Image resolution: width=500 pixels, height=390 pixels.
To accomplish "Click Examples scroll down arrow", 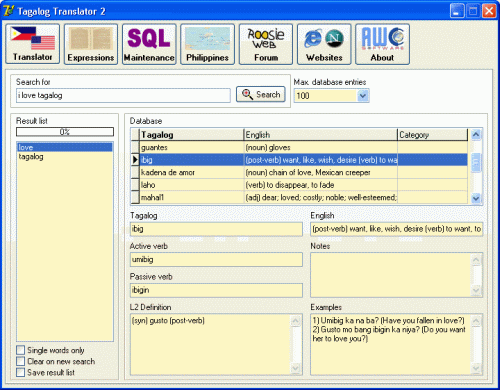I will tap(476, 368).
